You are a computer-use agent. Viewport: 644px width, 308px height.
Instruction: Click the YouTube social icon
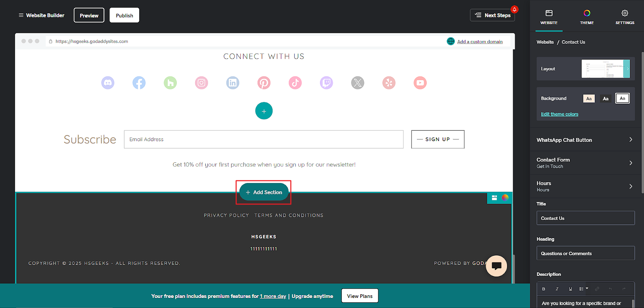[420, 83]
